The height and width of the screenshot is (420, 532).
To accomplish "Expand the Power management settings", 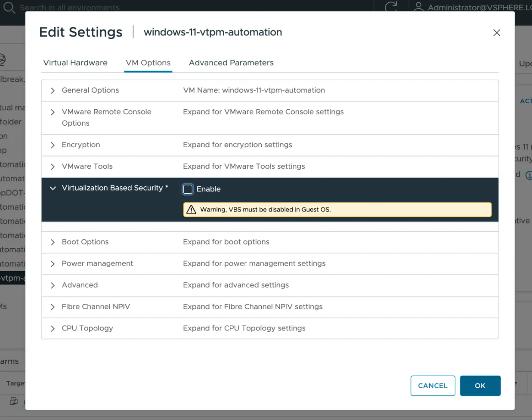I will click(52, 263).
